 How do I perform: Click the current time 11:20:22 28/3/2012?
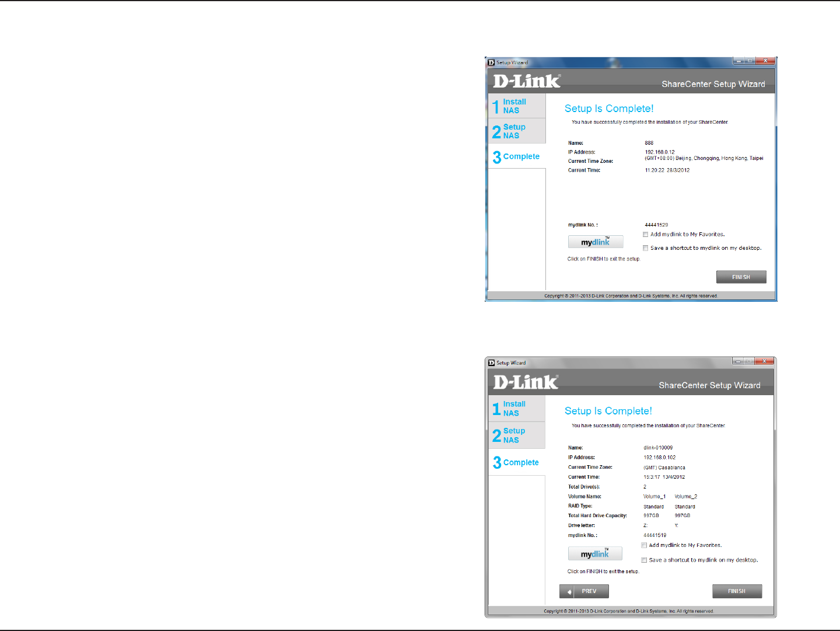tap(667, 170)
